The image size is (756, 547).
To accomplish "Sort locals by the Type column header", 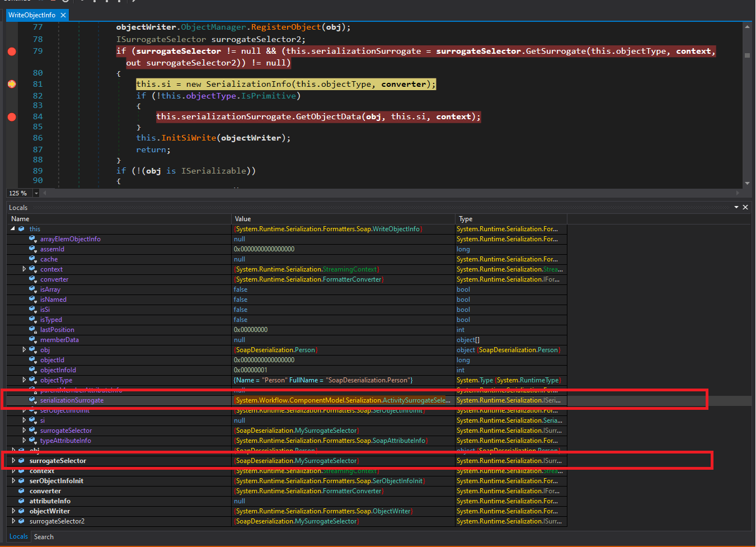I will pyautogui.click(x=511, y=219).
